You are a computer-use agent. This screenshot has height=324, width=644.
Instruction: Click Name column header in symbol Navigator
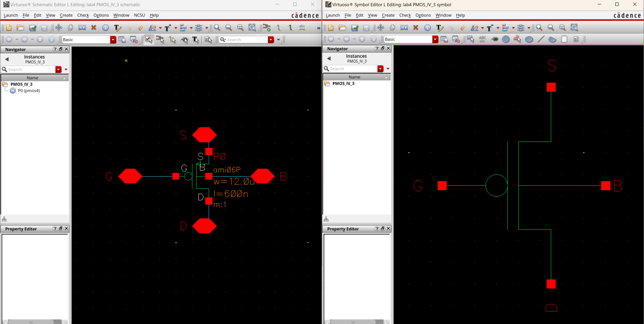tap(354, 77)
